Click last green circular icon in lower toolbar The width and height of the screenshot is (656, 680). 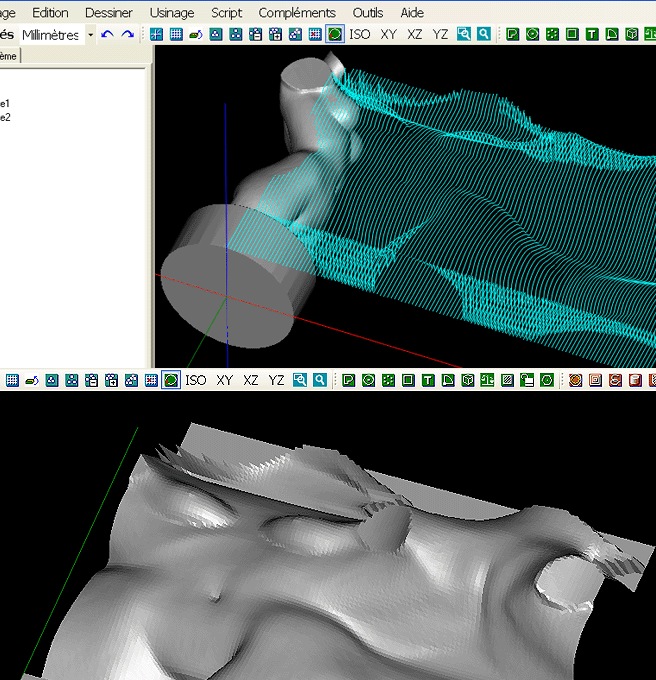point(547,380)
